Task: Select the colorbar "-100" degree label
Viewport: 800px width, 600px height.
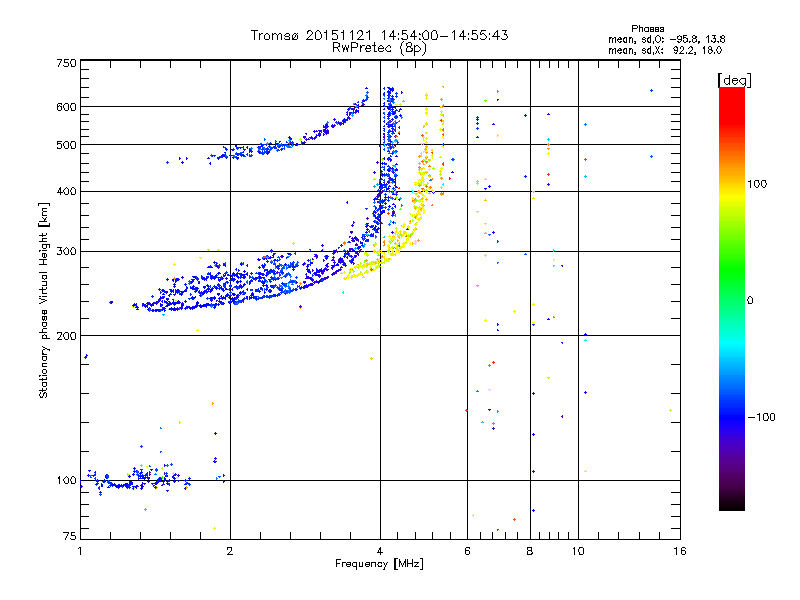Action: (761, 417)
